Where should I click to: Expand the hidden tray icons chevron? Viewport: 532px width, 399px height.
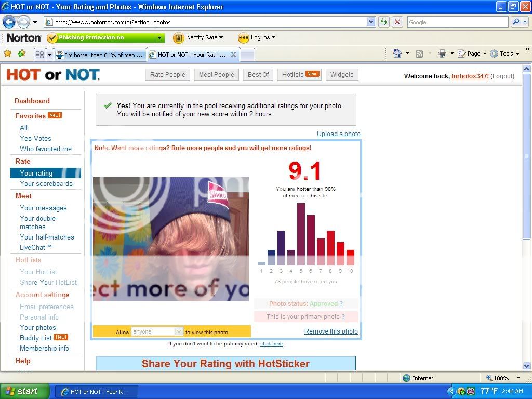coord(451,391)
